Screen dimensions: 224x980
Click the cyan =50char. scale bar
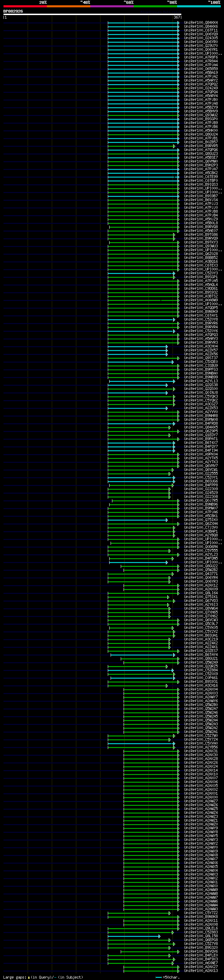(x=159, y=977)
